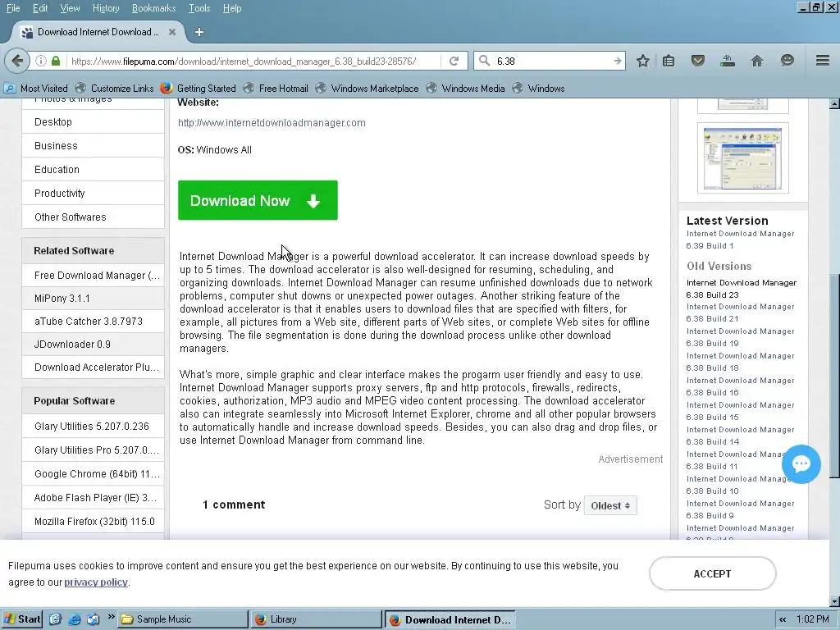Reload the page with refresh icon
Screen dimensions: 840x630
click(x=454, y=61)
